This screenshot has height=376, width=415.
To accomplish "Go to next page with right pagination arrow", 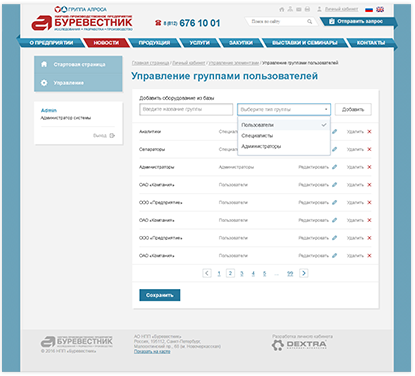I will tap(303, 273).
